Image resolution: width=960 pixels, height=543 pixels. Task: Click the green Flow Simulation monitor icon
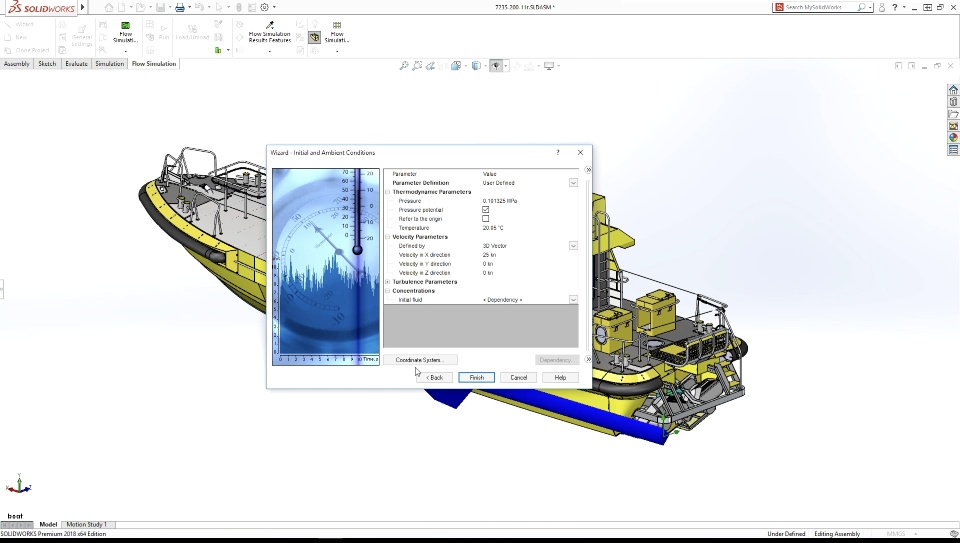[x=126, y=25]
